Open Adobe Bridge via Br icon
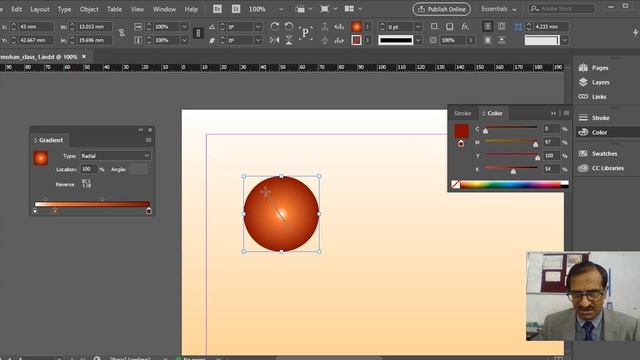The width and height of the screenshot is (640, 360). [217, 9]
